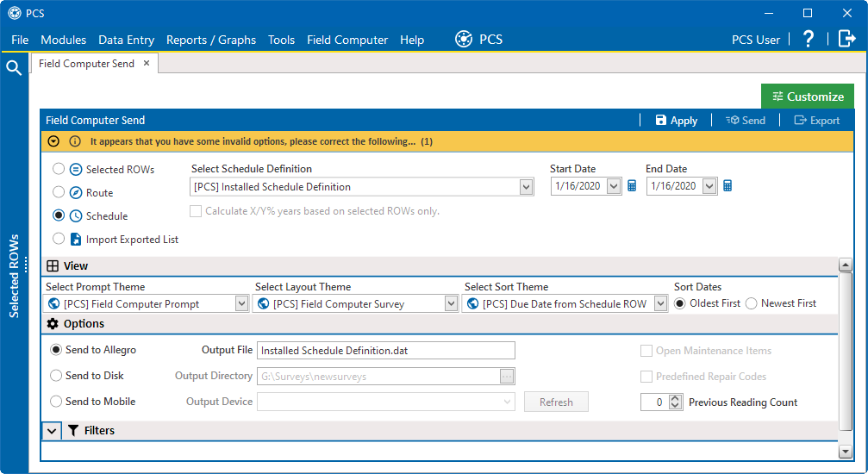Click the Import Exported List file icon
Image resolution: width=868 pixels, height=474 pixels.
[76, 240]
